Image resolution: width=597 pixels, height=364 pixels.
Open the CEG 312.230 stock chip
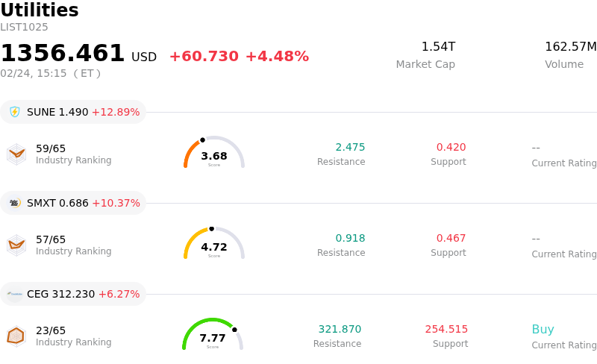tap(73, 294)
